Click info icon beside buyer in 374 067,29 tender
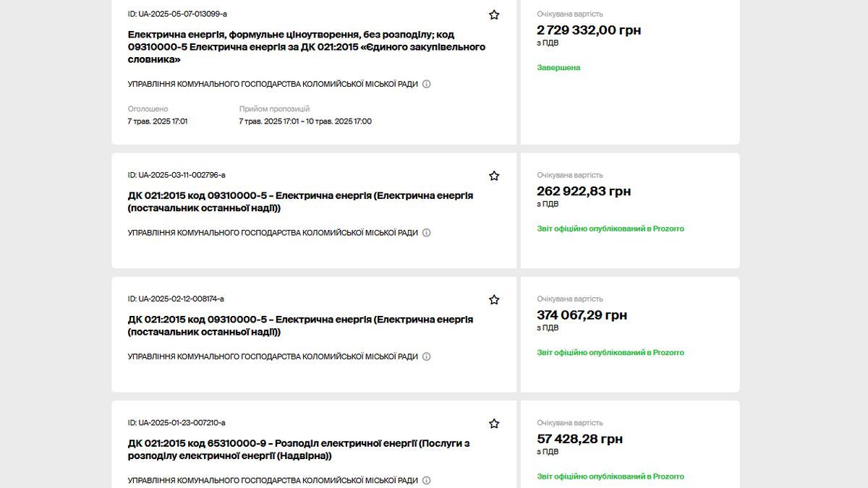Image resolution: width=868 pixels, height=488 pixels. click(x=427, y=356)
